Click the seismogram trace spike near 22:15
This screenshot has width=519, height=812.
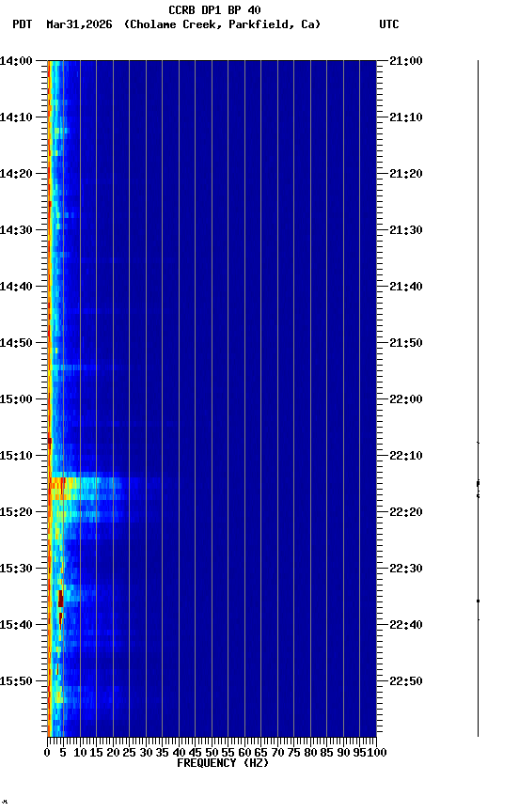click(x=478, y=484)
